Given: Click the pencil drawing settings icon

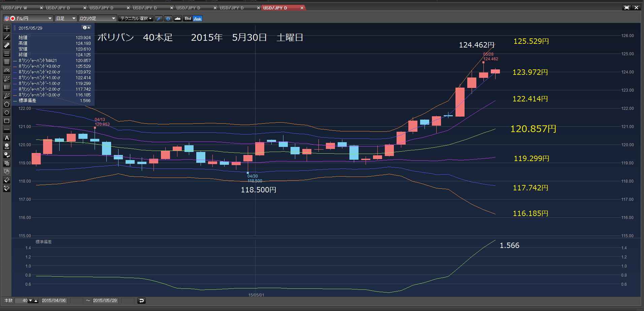Looking at the screenshot, I should [159, 19].
